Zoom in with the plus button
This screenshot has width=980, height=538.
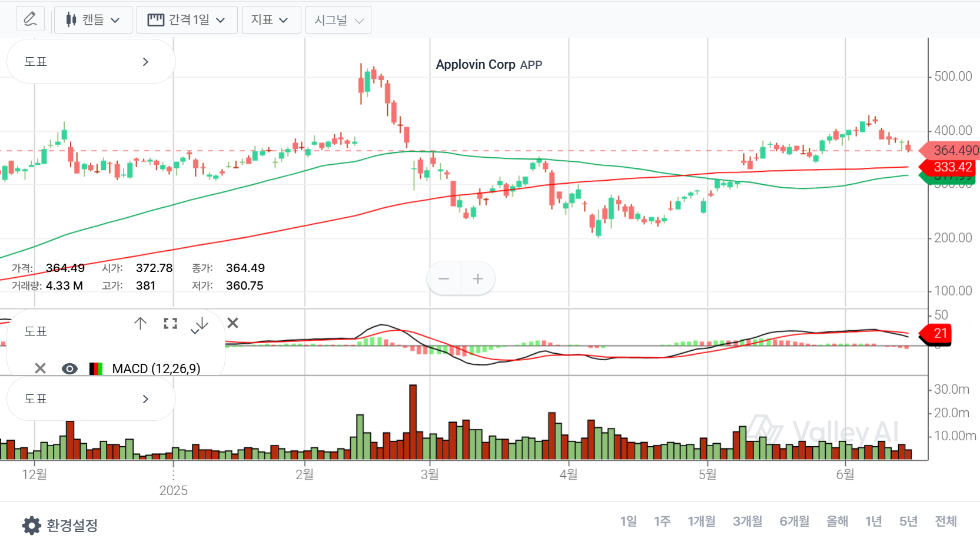click(x=478, y=278)
